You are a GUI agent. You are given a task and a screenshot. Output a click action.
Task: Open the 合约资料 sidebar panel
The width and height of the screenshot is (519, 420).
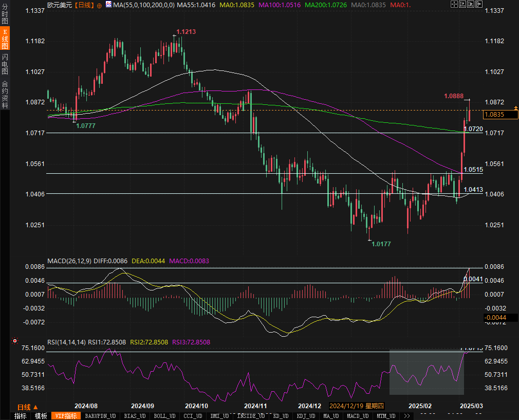[5, 94]
